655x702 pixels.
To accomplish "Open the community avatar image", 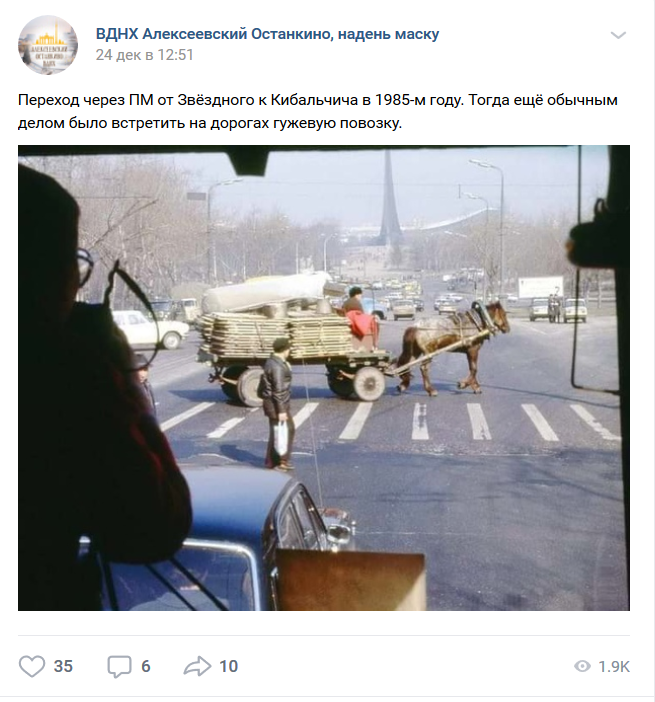I will click(48, 45).
